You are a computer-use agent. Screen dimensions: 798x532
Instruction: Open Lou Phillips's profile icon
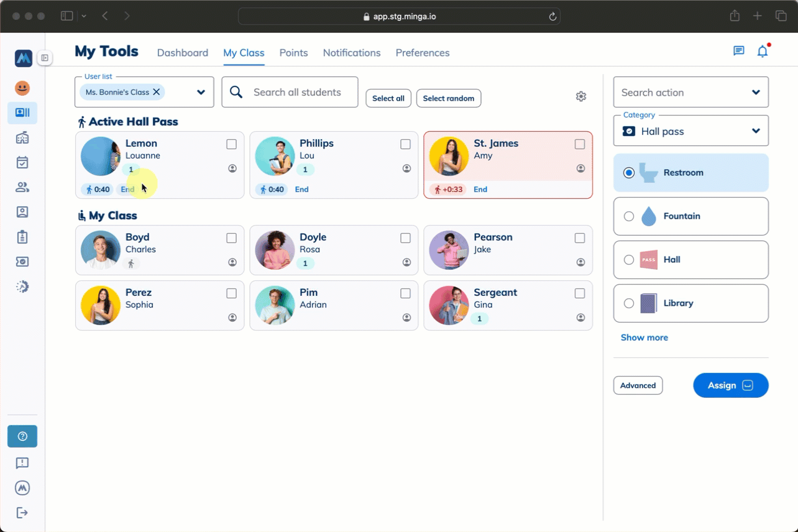tap(406, 168)
